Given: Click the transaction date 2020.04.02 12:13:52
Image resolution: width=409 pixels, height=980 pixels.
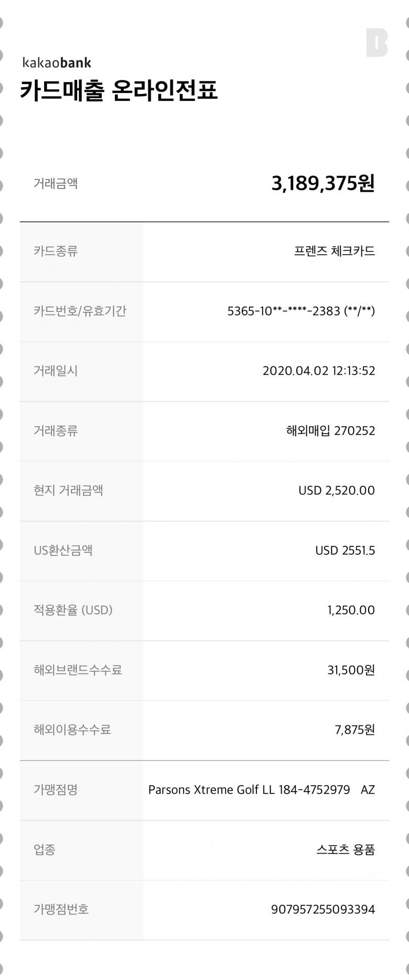Looking at the screenshot, I should tap(319, 371).
